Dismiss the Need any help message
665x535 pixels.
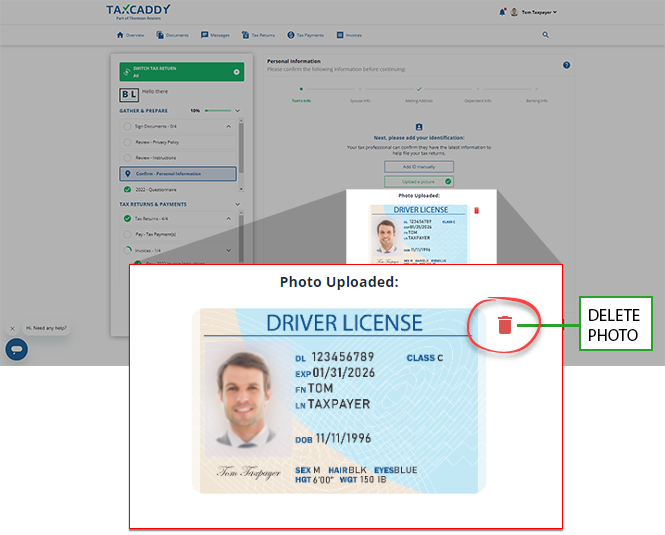12,328
